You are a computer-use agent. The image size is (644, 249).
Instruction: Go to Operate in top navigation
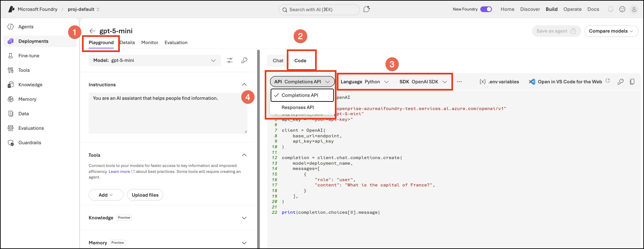(573, 9)
